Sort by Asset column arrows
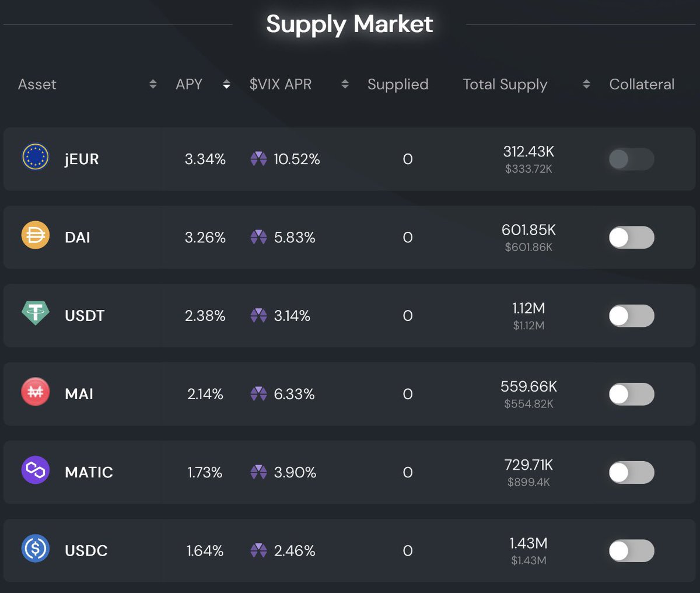The height and width of the screenshot is (593, 700). point(153,84)
